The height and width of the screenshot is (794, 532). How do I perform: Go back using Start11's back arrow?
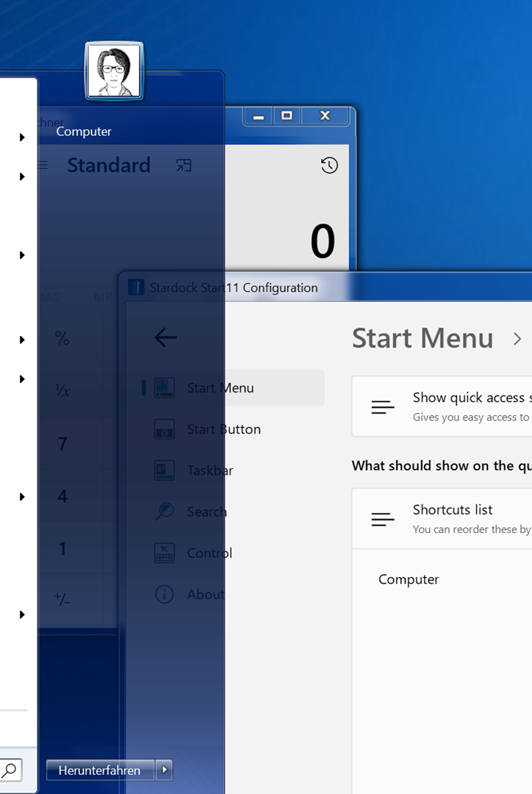pyautogui.click(x=165, y=337)
